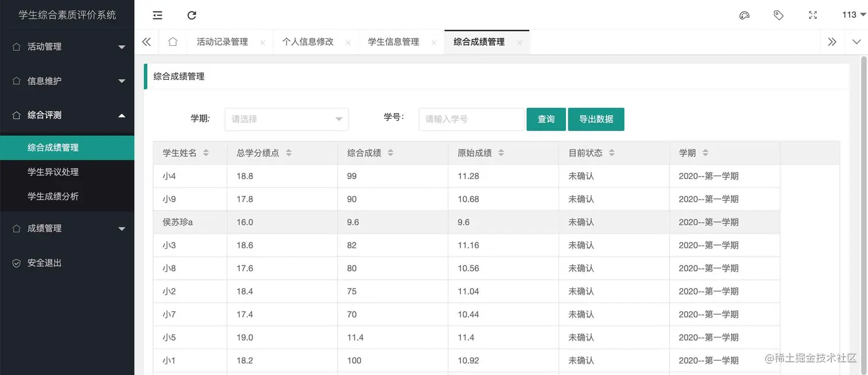Click the left double-arrow beside the tabs
This screenshot has height=375, width=868.
[x=146, y=41]
